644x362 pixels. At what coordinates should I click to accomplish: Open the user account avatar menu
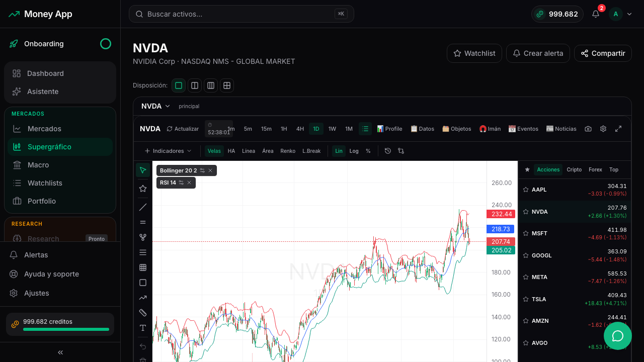621,14
